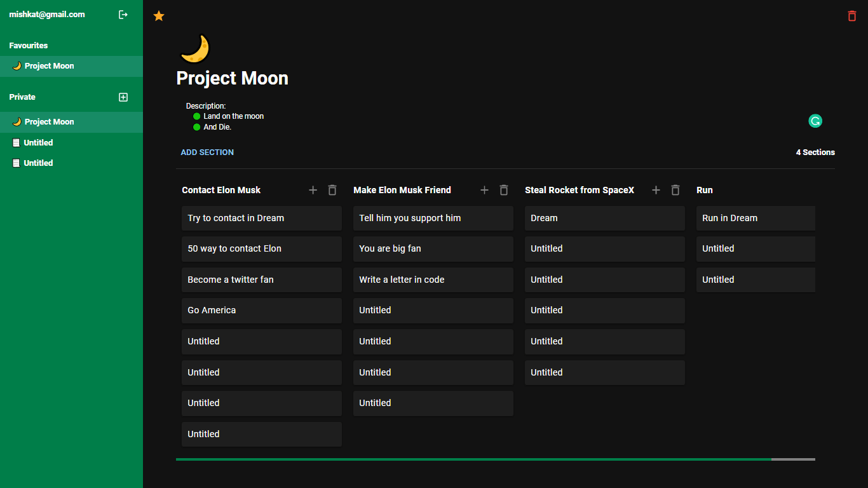Screen dimensions: 868x488
Task: Add task to Contact Elon Musk section
Action: click(x=313, y=190)
